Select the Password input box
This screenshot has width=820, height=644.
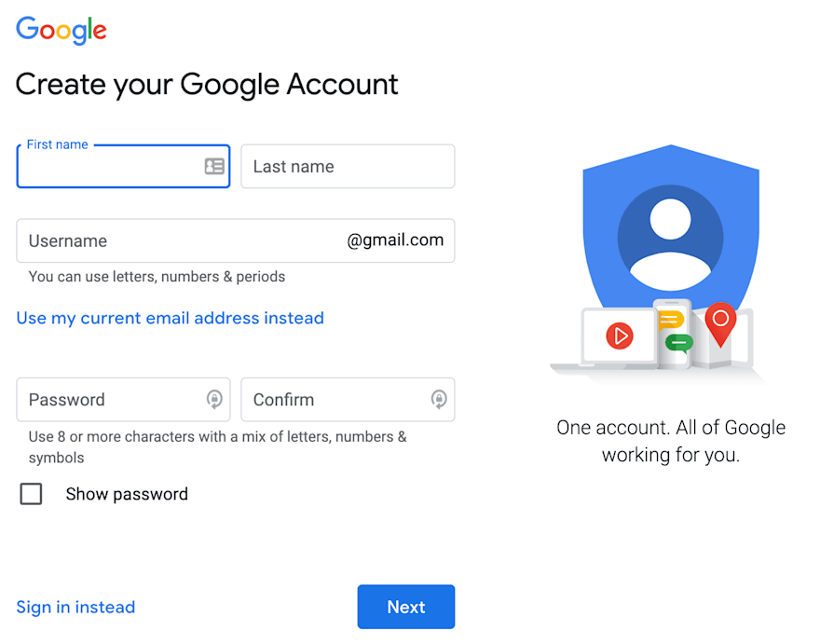point(123,400)
